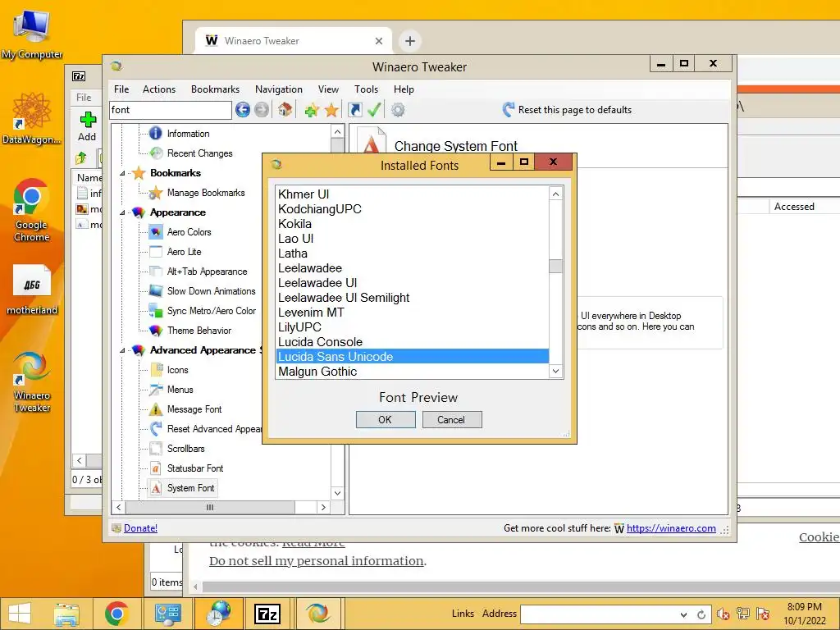Collapse the Advanced Appearance tree section

coord(122,350)
